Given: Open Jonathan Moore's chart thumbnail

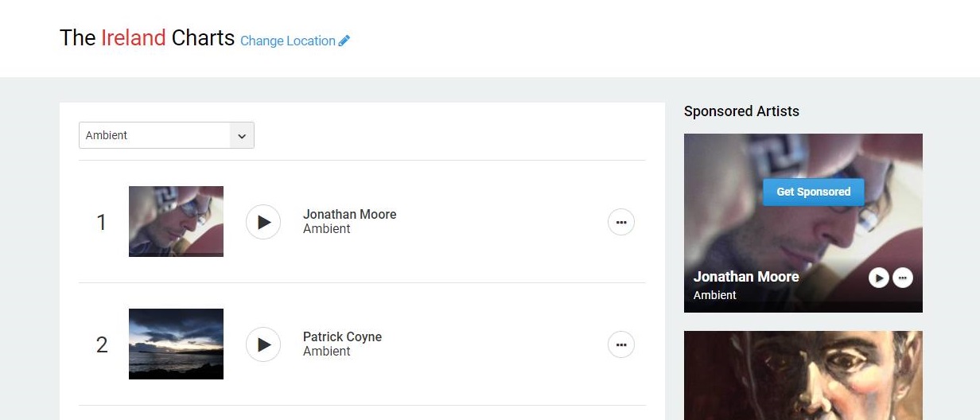Looking at the screenshot, I should (176, 221).
